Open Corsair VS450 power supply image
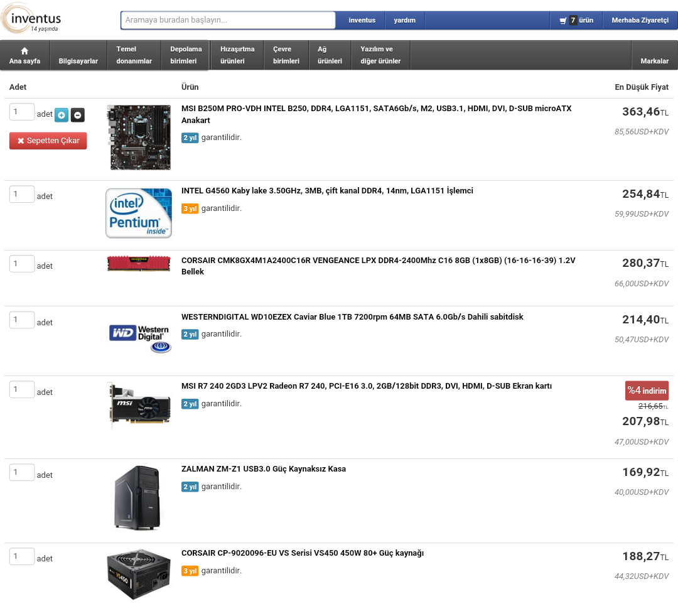The height and width of the screenshot is (616, 678). tap(139, 575)
